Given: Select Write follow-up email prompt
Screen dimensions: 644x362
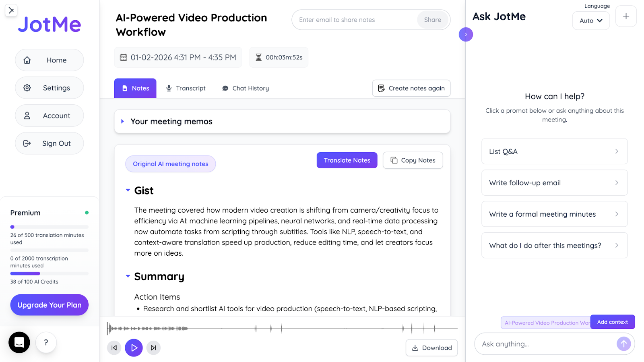Looking at the screenshot, I should coord(555,183).
